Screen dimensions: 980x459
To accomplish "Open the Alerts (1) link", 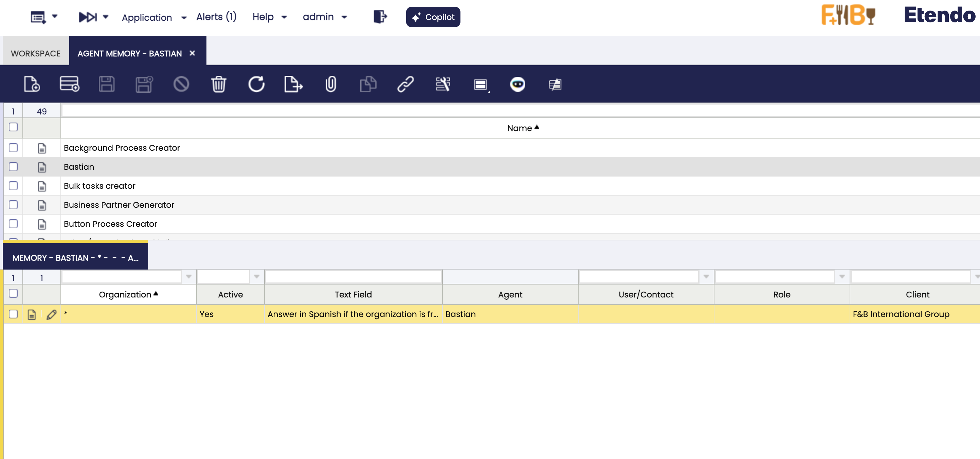I will click(x=216, y=17).
